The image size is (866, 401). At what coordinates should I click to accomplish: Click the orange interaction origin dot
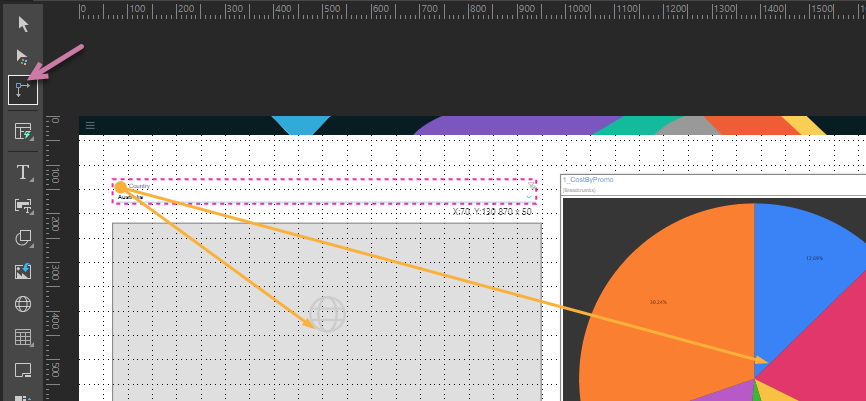tap(120, 187)
